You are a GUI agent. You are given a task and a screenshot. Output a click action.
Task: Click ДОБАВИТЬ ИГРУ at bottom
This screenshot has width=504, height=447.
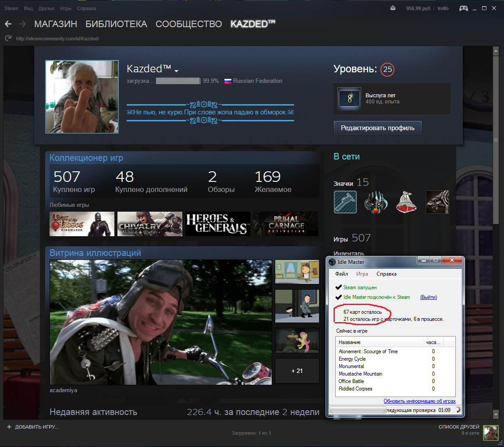(37, 427)
